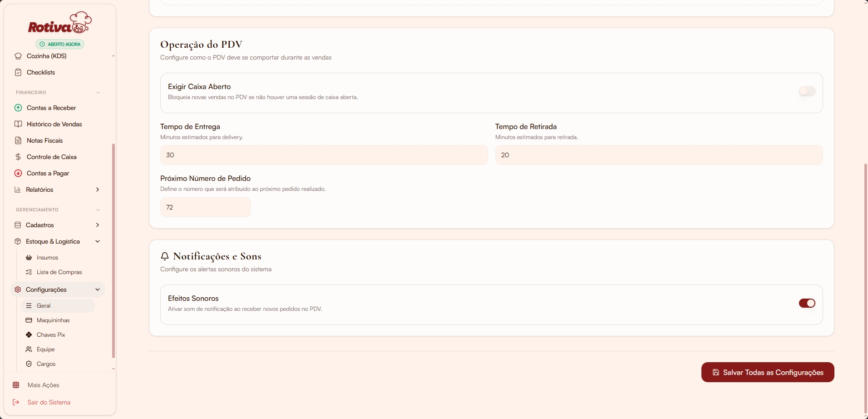868x419 pixels.
Task: Click the bell icon beside Notificações e Sons
Action: pos(165,256)
